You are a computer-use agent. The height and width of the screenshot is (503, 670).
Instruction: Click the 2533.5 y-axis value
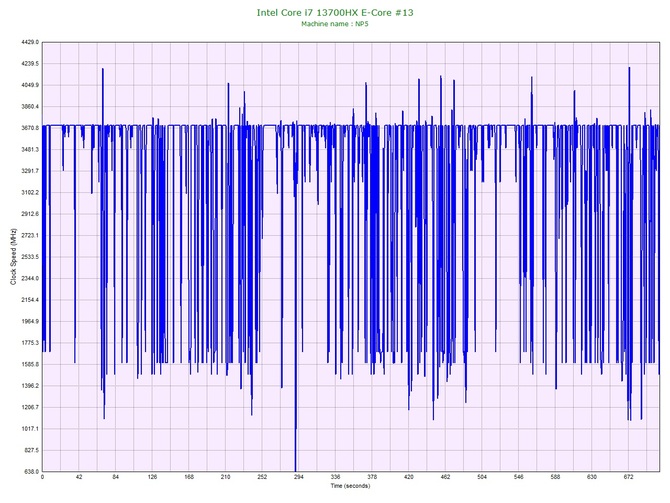point(30,257)
